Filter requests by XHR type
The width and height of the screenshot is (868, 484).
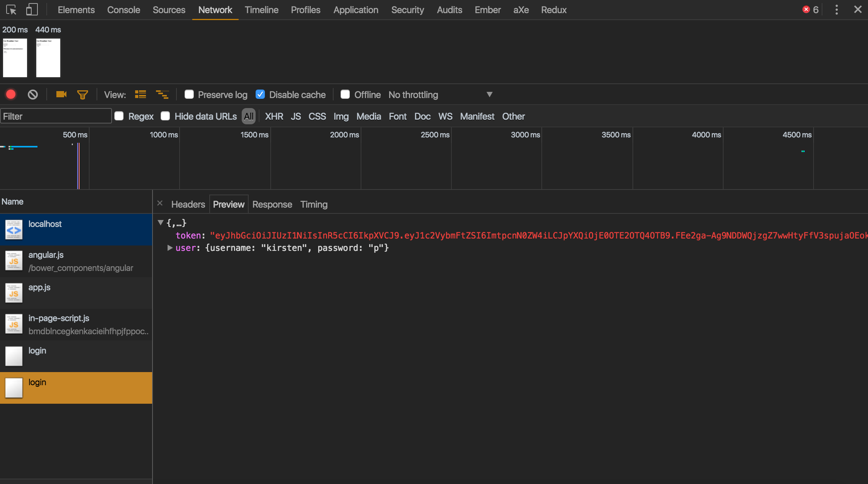pyautogui.click(x=274, y=116)
